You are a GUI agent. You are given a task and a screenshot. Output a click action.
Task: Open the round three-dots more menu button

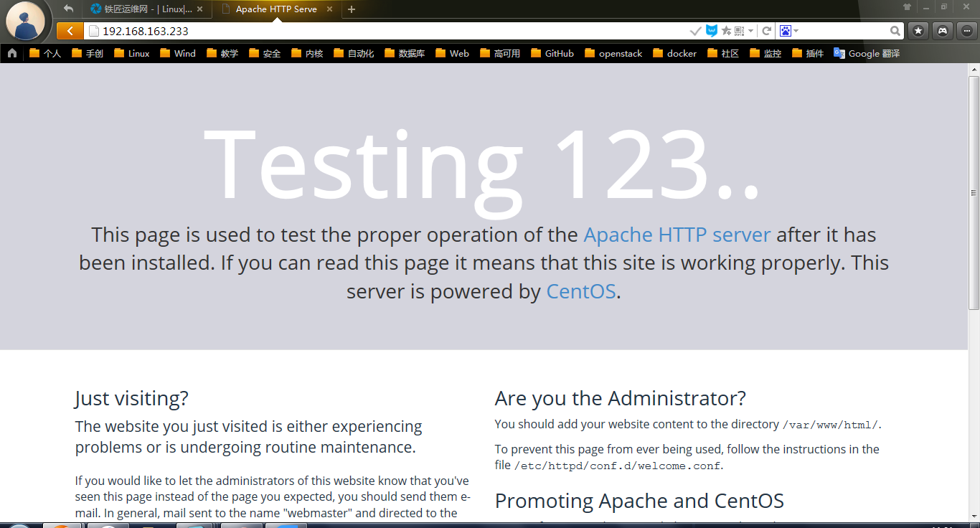tap(966, 31)
